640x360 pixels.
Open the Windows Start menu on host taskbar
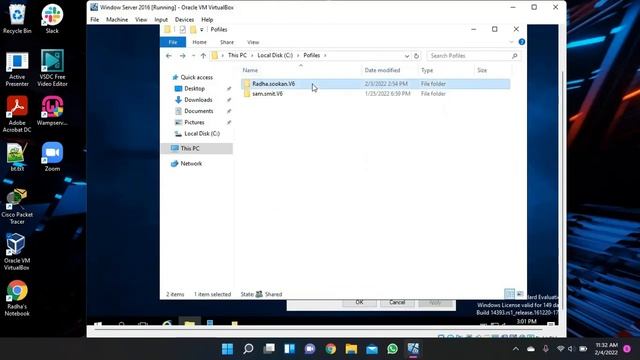pyautogui.click(x=227, y=349)
